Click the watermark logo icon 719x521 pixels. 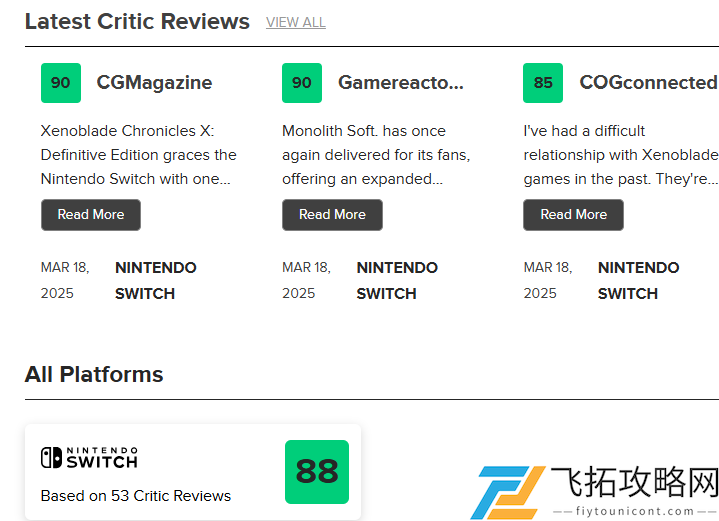508,492
